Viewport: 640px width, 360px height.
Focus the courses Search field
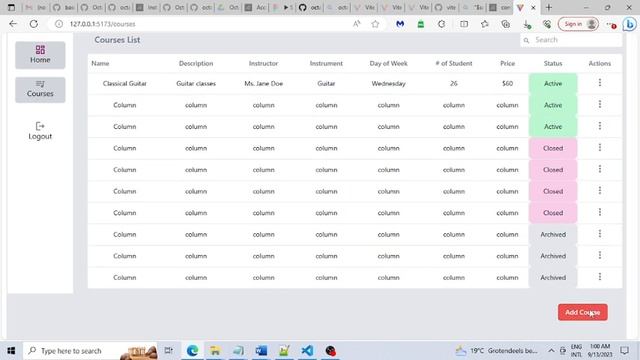pyautogui.click(x=571, y=40)
